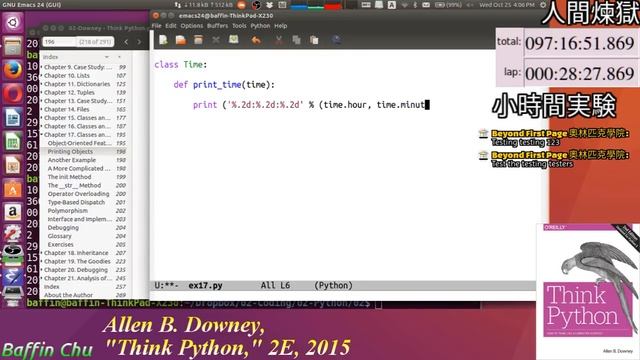
Task: Open the Options menu in Emacs
Action: 191,26
